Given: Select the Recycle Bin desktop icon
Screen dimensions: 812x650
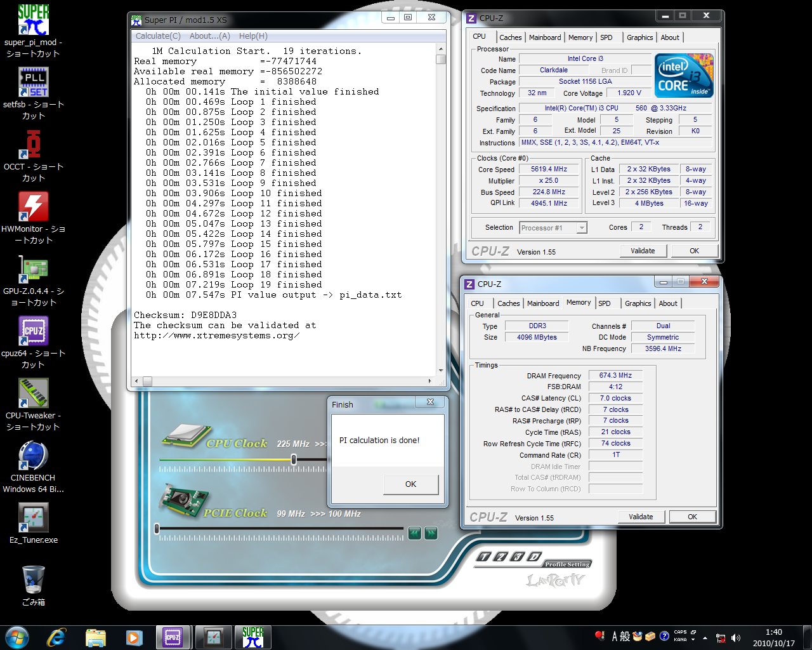Looking at the screenshot, I should pyautogui.click(x=33, y=585).
